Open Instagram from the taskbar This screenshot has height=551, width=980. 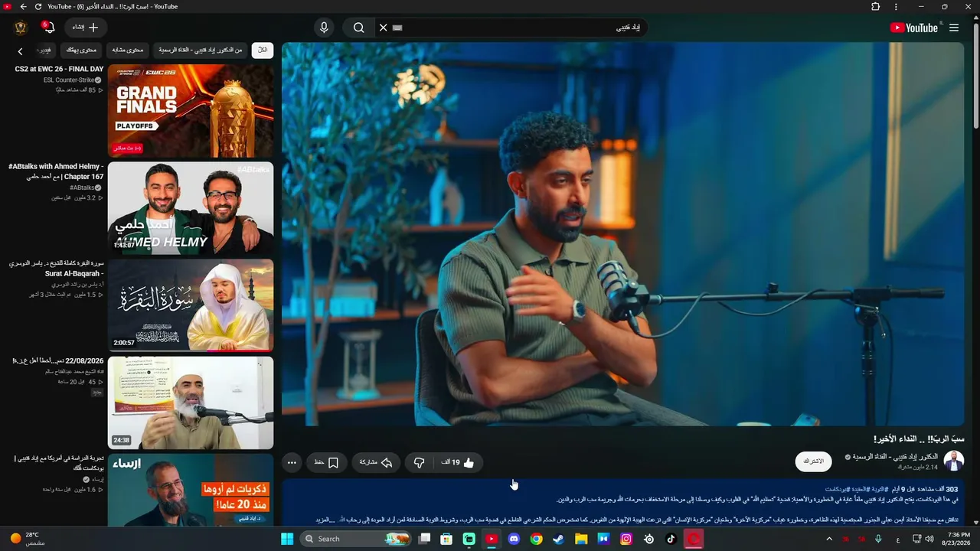(x=626, y=539)
